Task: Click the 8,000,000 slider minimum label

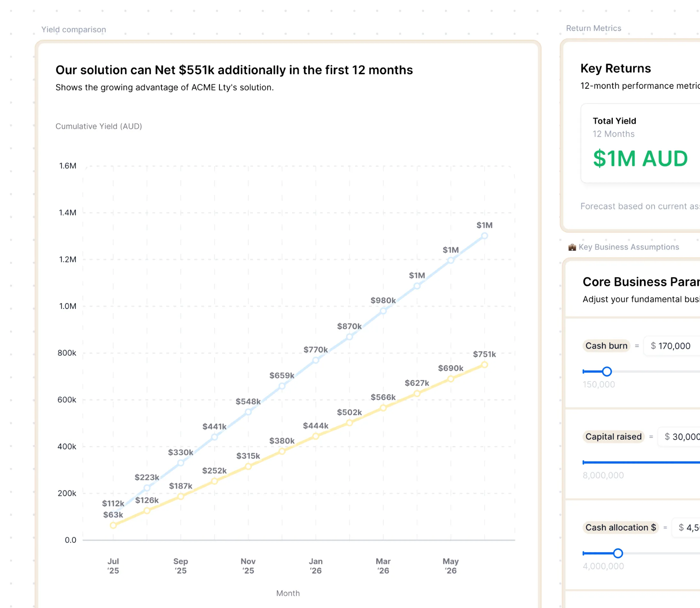Action: (x=603, y=475)
